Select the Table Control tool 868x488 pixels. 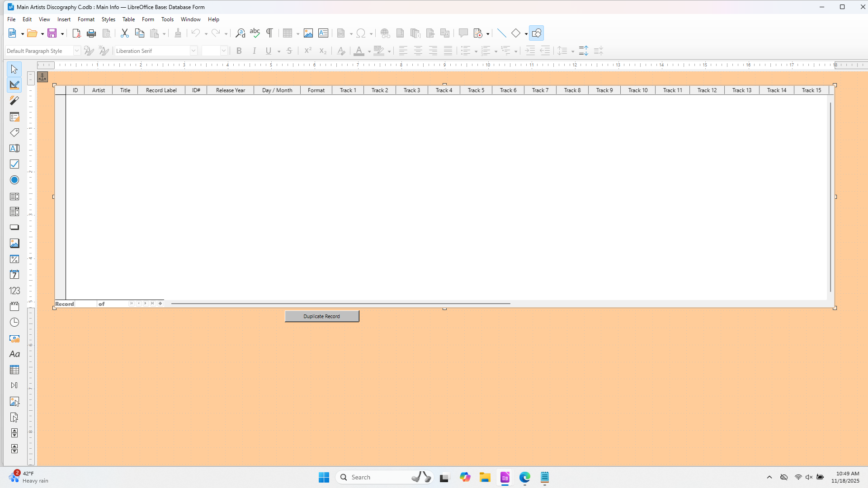coord(14,370)
